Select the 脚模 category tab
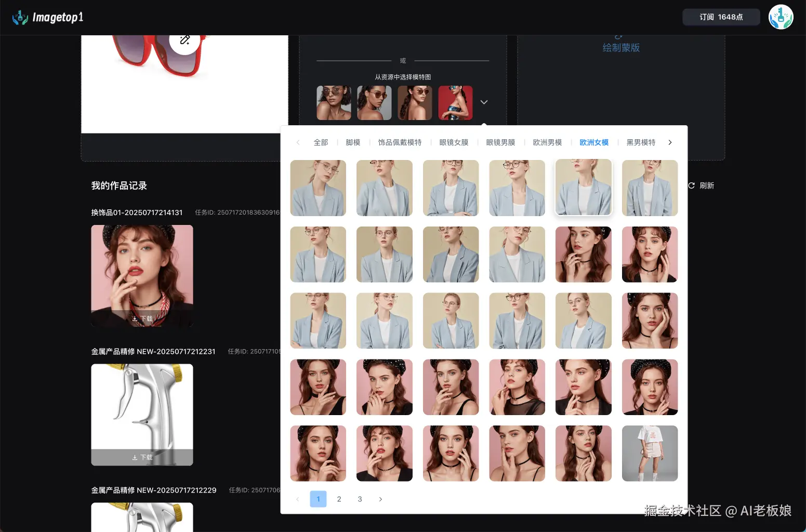The image size is (806, 532). click(x=353, y=142)
